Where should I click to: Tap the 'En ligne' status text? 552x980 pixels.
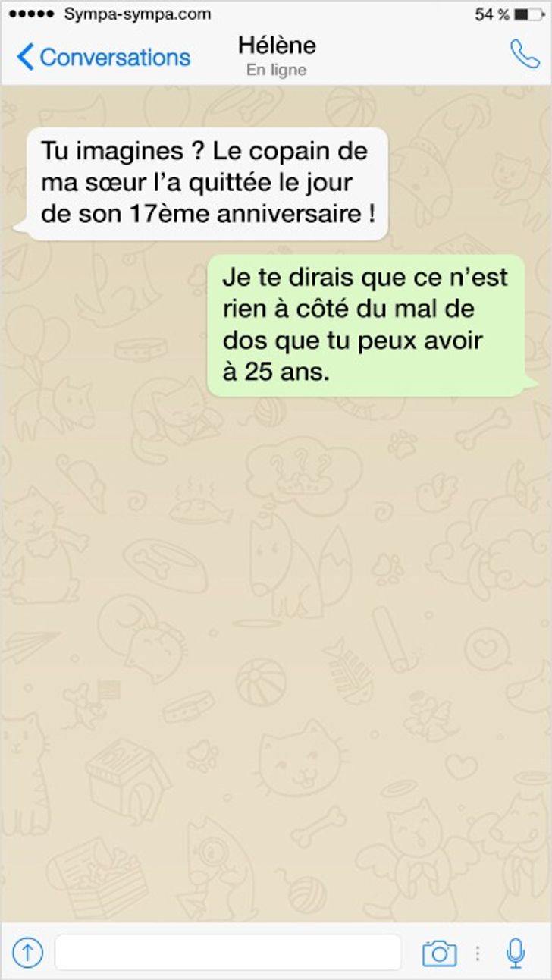click(x=277, y=71)
